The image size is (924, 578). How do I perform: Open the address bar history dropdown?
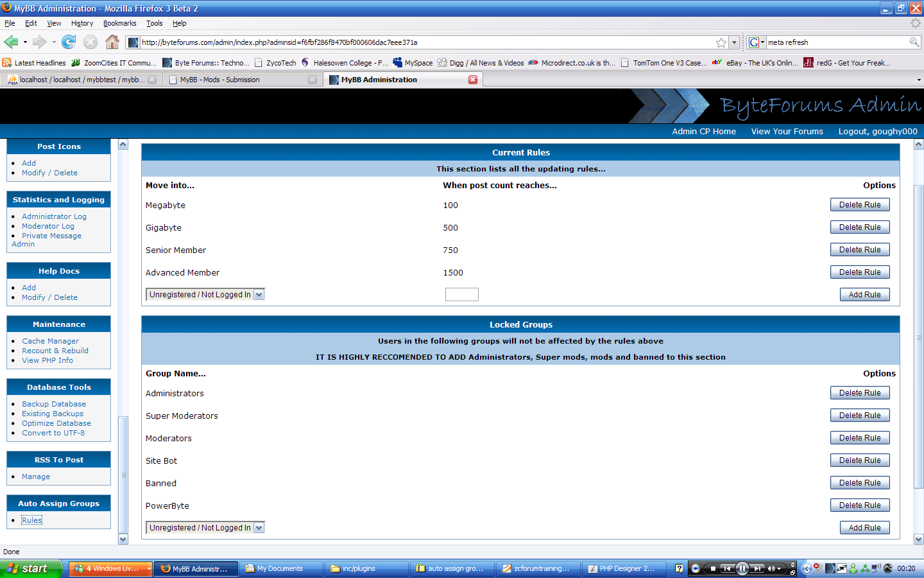tap(734, 42)
